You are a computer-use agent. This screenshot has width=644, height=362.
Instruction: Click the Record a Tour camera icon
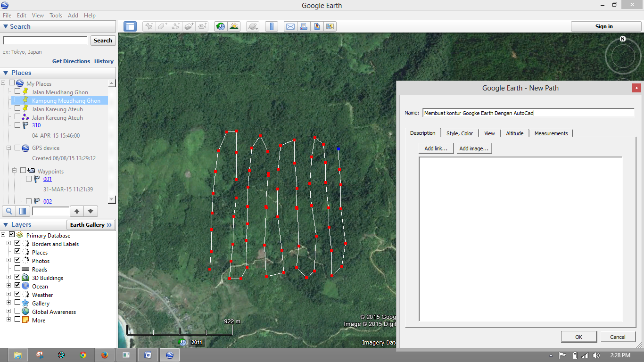[x=202, y=26]
